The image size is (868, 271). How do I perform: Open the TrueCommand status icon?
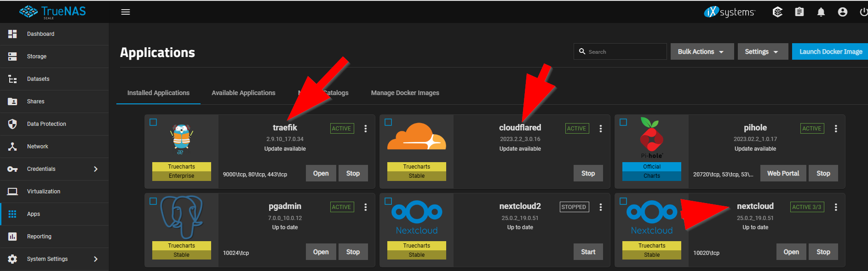(777, 12)
